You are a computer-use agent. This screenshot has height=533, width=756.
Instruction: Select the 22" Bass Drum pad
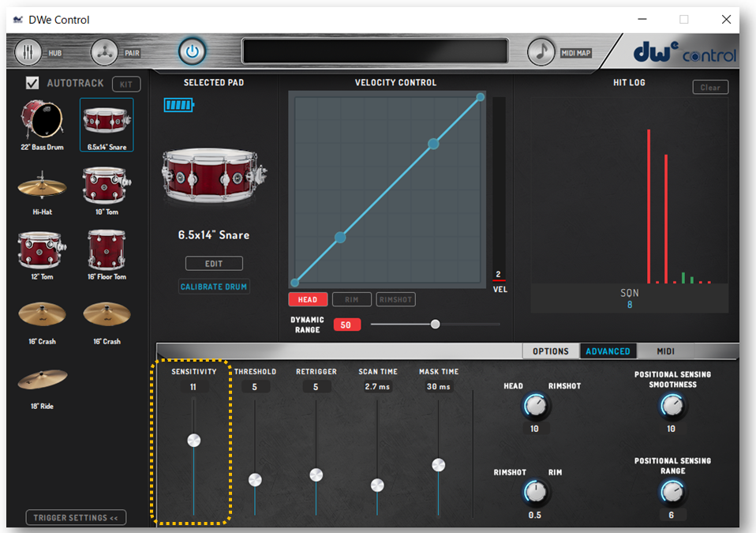click(42, 125)
